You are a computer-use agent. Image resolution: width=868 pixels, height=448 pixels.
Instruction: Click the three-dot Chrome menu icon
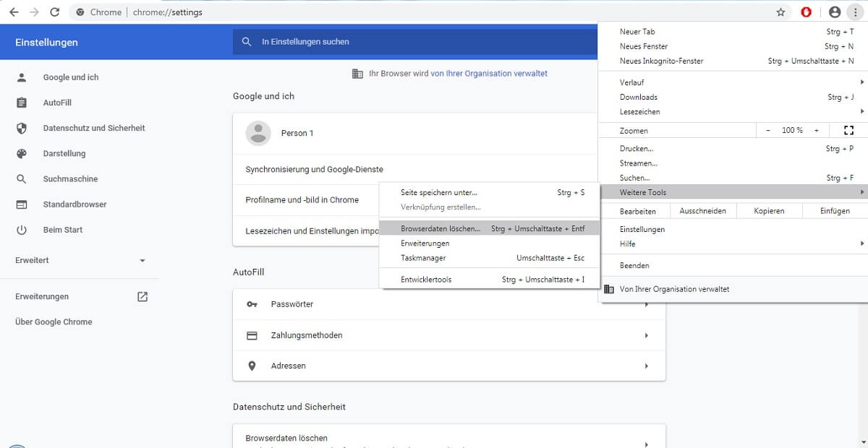point(855,12)
